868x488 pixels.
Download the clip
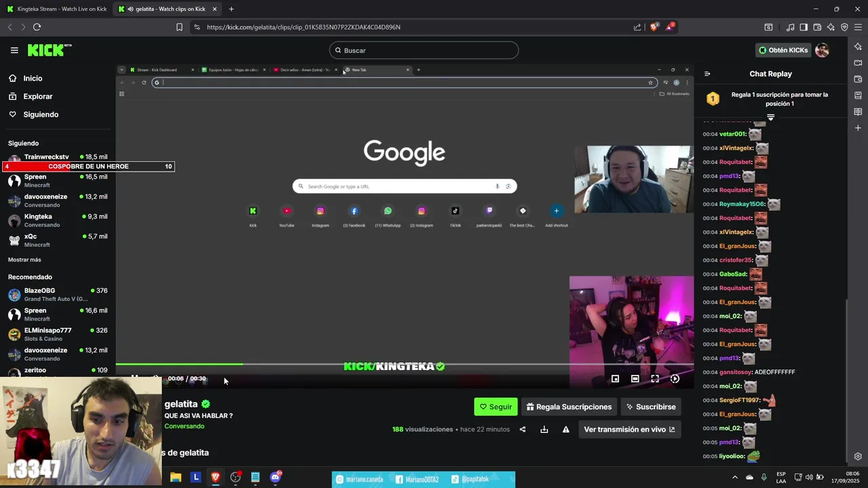pos(544,429)
